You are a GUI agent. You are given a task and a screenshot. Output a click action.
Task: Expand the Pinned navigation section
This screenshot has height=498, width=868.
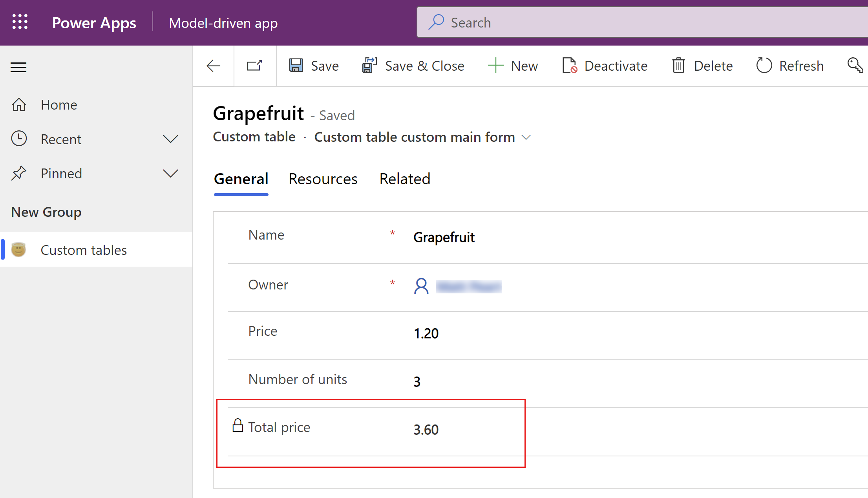(x=170, y=174)
